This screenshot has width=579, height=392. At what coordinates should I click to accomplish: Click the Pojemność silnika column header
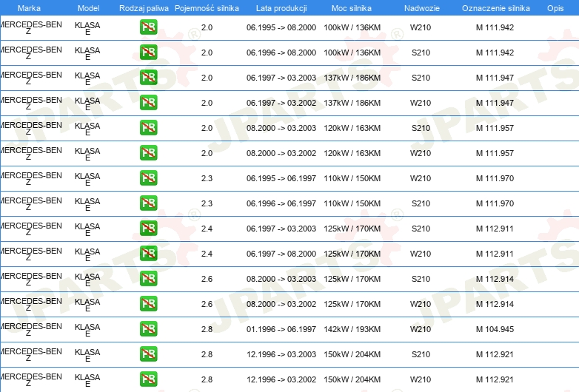(x=207, y=8)
